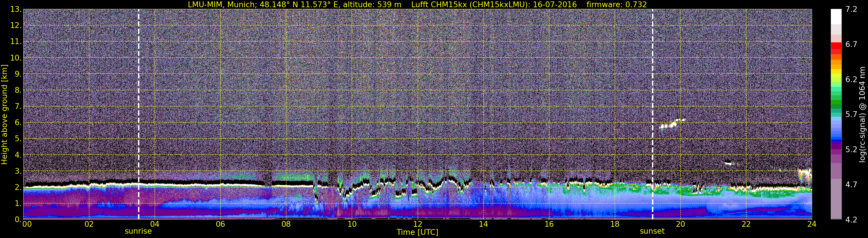
Task: Click the y-axis tick label 1
Action: pos(18,203)
